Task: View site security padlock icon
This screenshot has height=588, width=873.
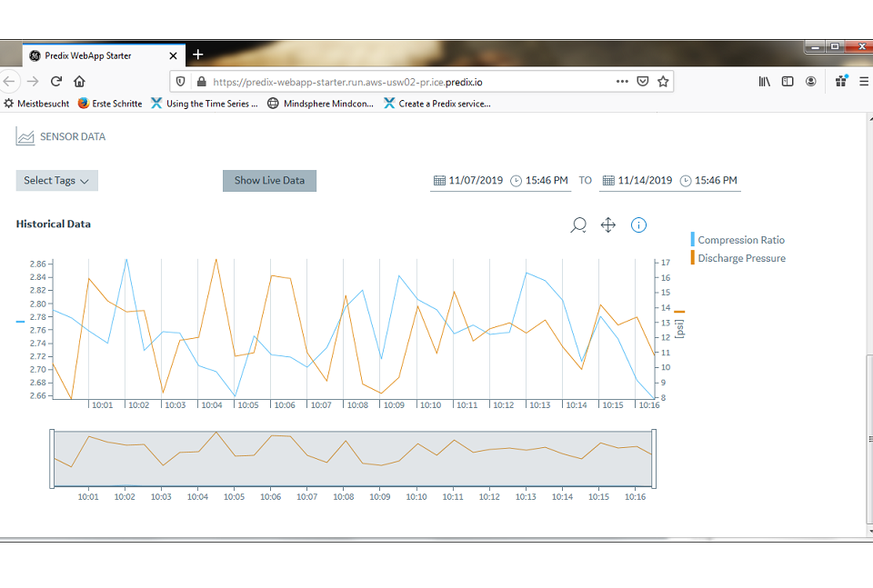Action: pos(202,82)
